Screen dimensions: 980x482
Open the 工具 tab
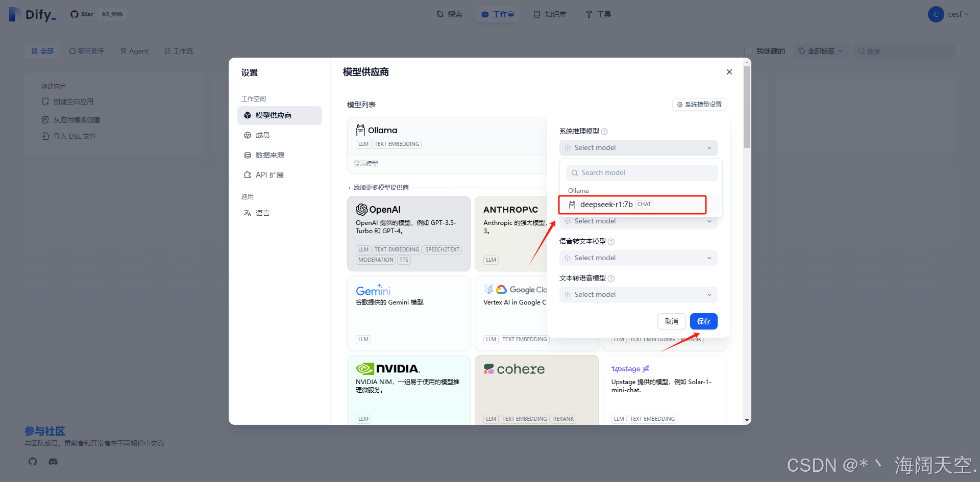coord(598,14)
